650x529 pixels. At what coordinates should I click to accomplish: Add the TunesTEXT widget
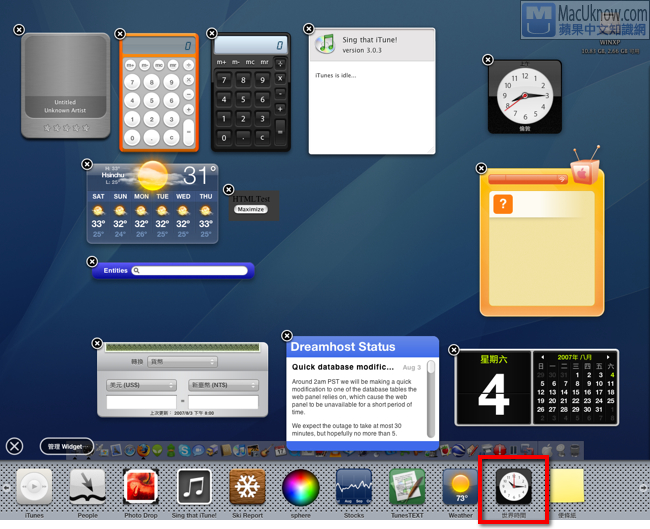[407, 487]
